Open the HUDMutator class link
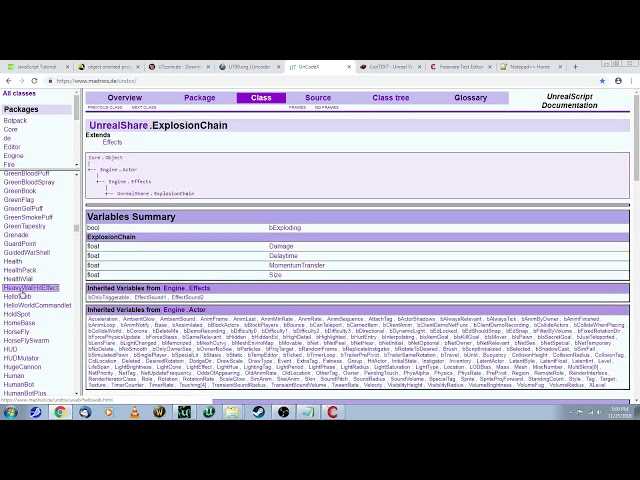Screen dimensions: 640x480 [x=21, y=358]
